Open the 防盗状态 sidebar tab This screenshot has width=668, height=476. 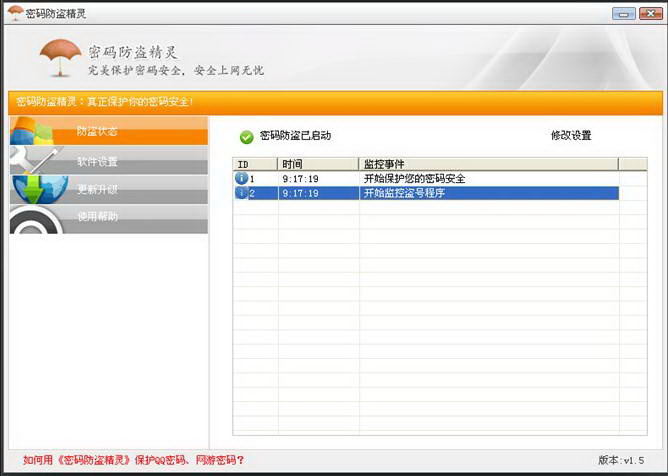pos(98,132)
